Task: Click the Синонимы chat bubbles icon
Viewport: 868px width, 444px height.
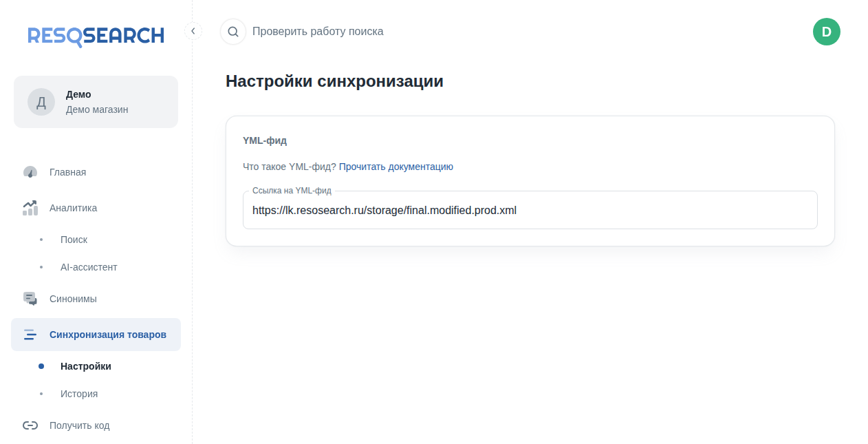Action: [x=30, y=299]
